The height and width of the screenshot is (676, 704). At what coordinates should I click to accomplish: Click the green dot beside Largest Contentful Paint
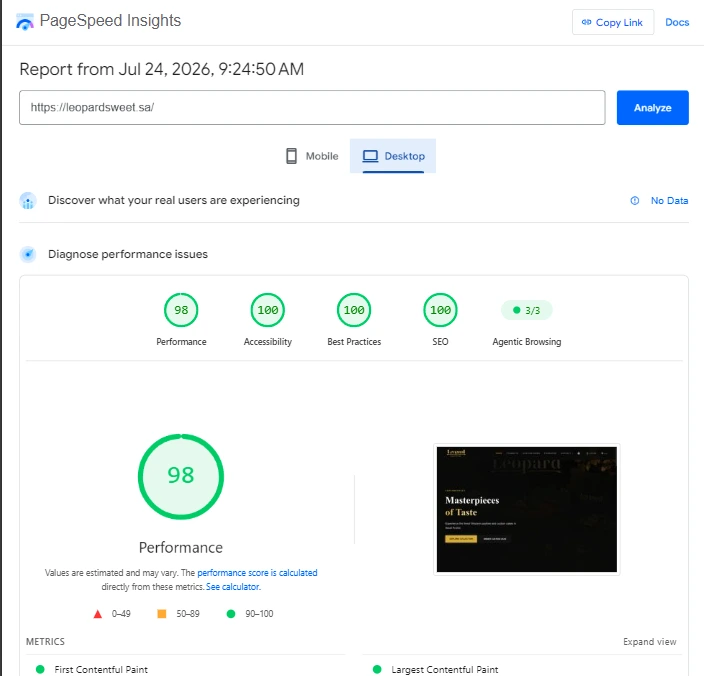tap(377, 669)
